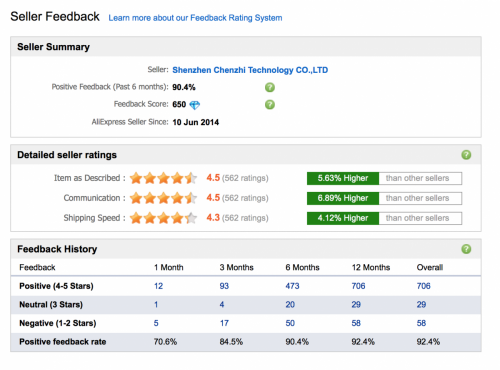View 3 Months positive feedback count 93
This screenshot has width=500, height=370.
point(224,286)
